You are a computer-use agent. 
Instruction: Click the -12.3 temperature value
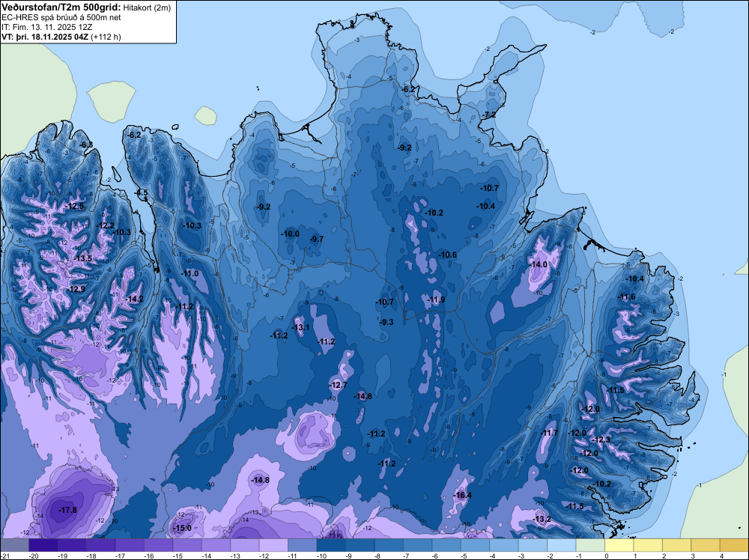(x=601, y=439)
